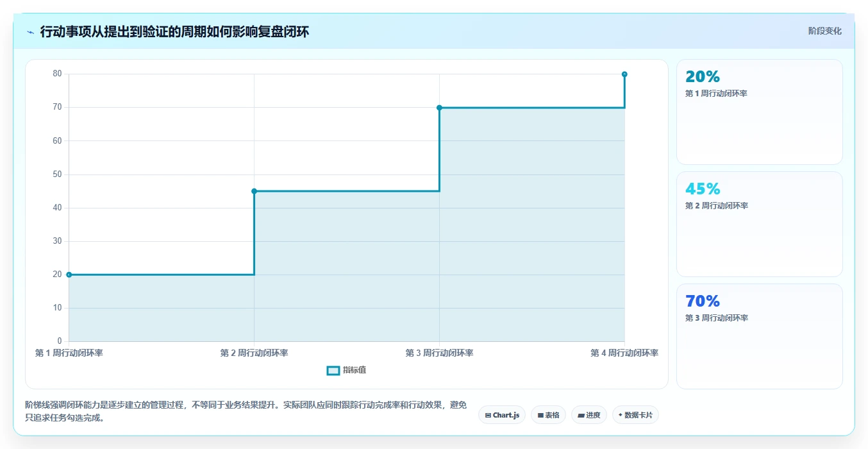
Task: Click the y-axis value 10
Action: [58, 308]
